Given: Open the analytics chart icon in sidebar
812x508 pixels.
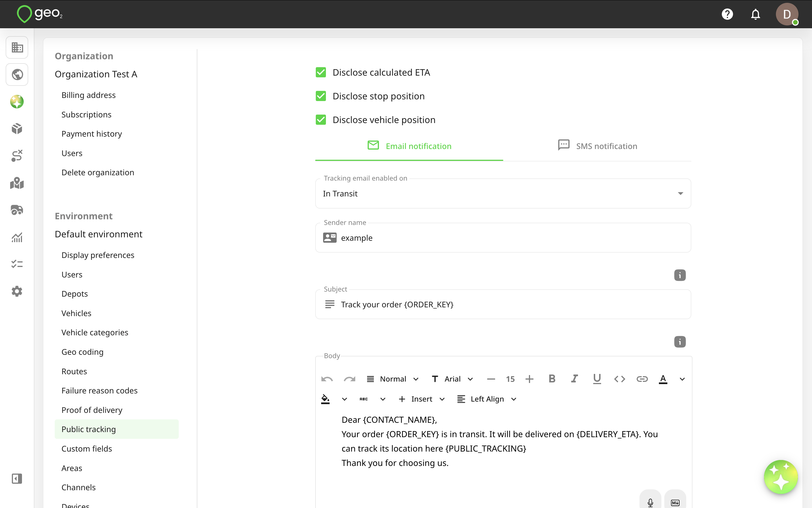Looking at the screenshot, I should point(17,237).
